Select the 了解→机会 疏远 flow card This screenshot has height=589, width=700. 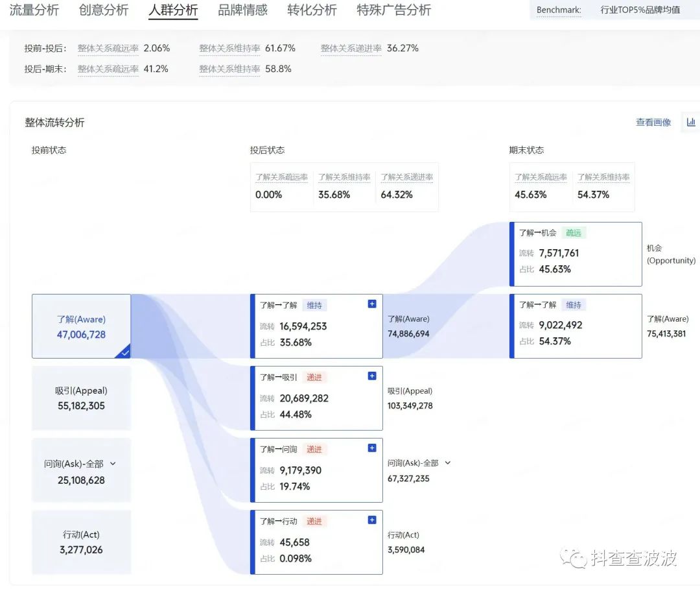coord(576,254)
